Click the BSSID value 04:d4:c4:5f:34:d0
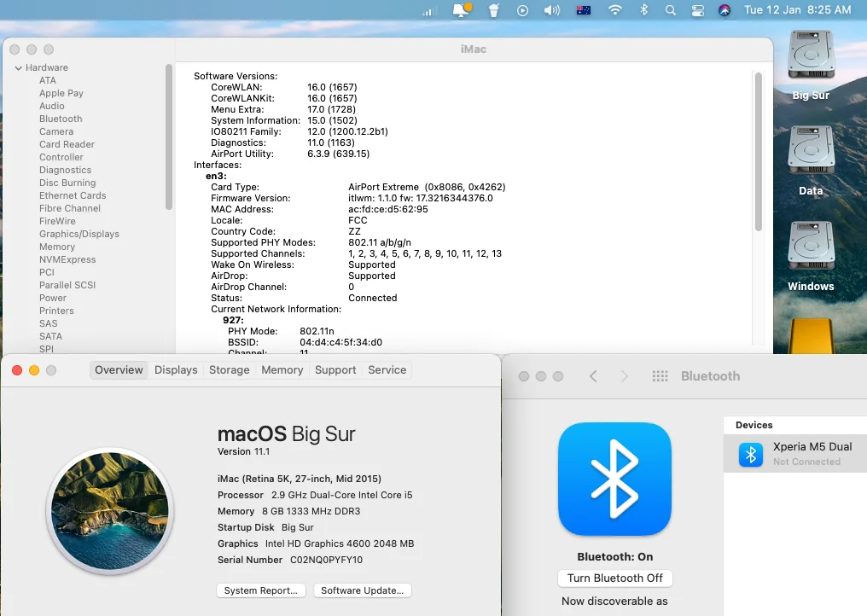 click(x=340, y=342)
